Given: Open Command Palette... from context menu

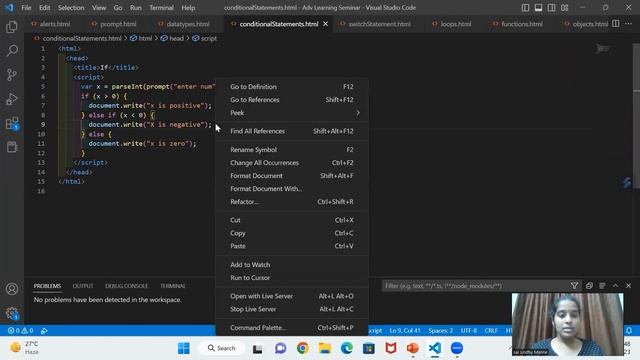Looking at the screenshot, I should (x=292, y=328).
